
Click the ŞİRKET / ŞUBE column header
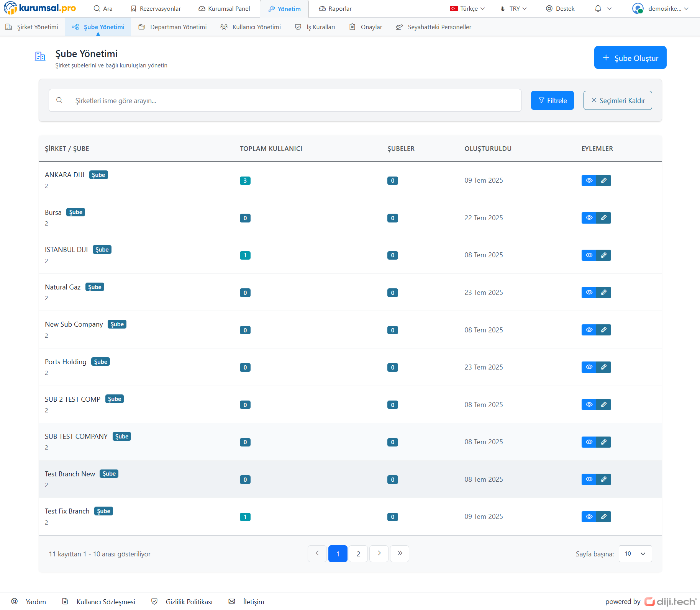click(67, 149)
